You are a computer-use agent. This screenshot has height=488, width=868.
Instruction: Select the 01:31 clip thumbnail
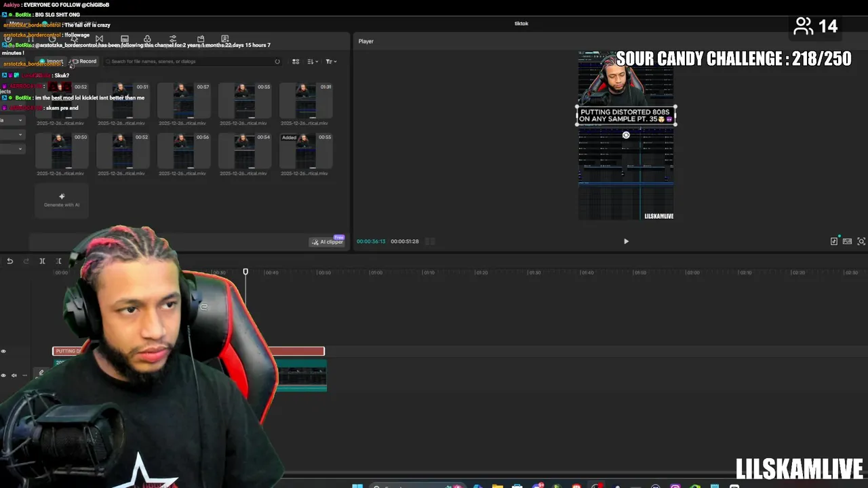click(306, 100)
